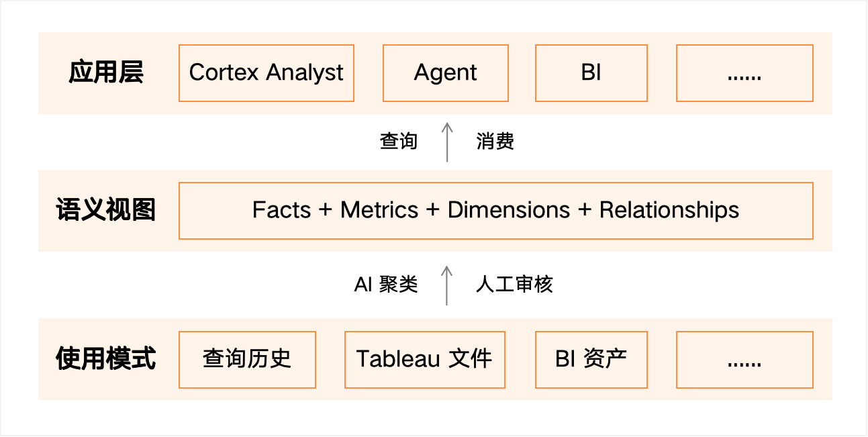Select the word Dimensions in the semantic box

coord(510,210)
